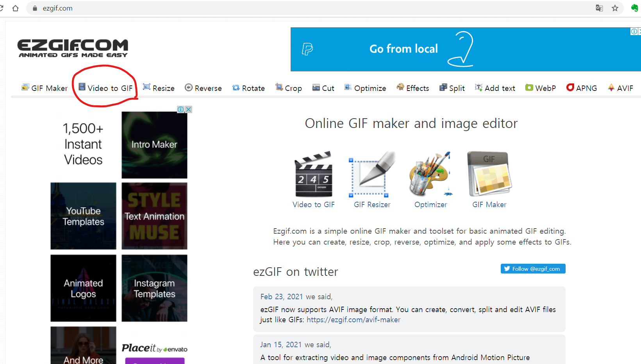Open the YouTube Templates ad tile
This screenshot has height=364, width=641.
(x=83, y=216)
